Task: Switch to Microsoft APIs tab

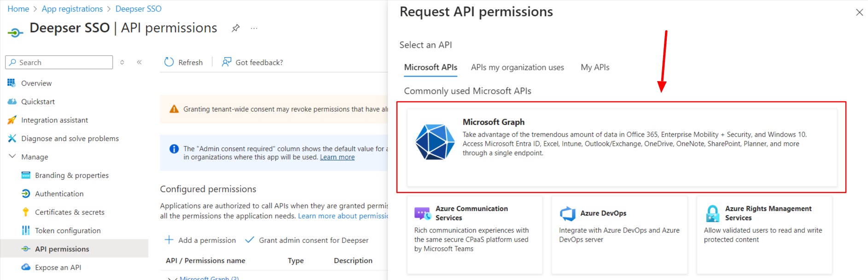Action: coord(431,67)
